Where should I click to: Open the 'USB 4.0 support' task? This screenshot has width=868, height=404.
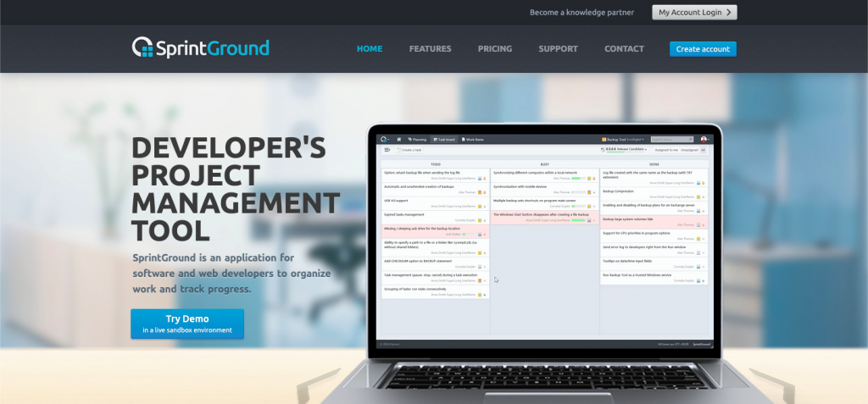pyautogui.click(x=436, y=203)
